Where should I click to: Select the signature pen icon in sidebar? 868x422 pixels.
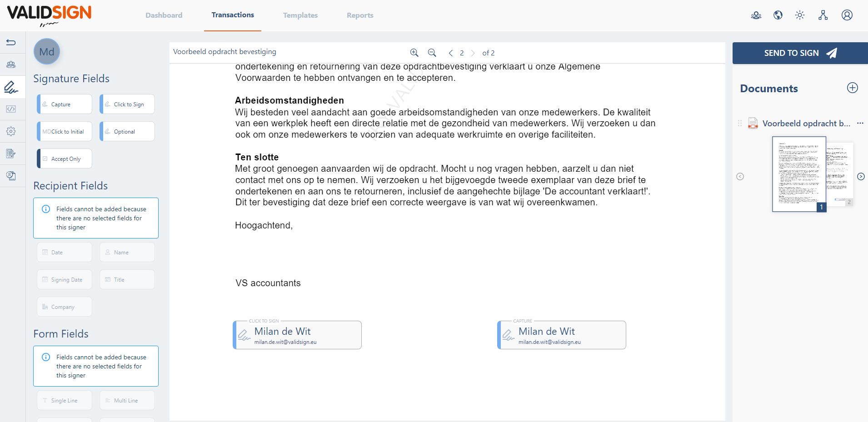[x=11, y=87]
